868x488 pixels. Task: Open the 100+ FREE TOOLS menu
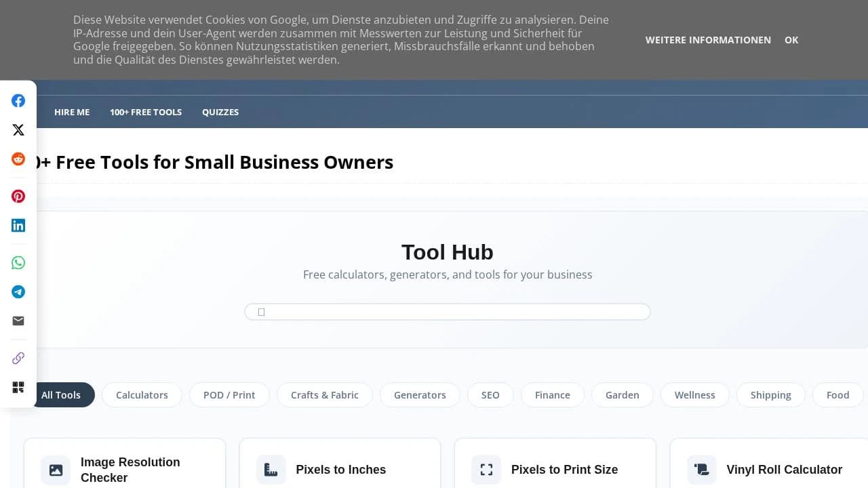(x=146, y=112)
